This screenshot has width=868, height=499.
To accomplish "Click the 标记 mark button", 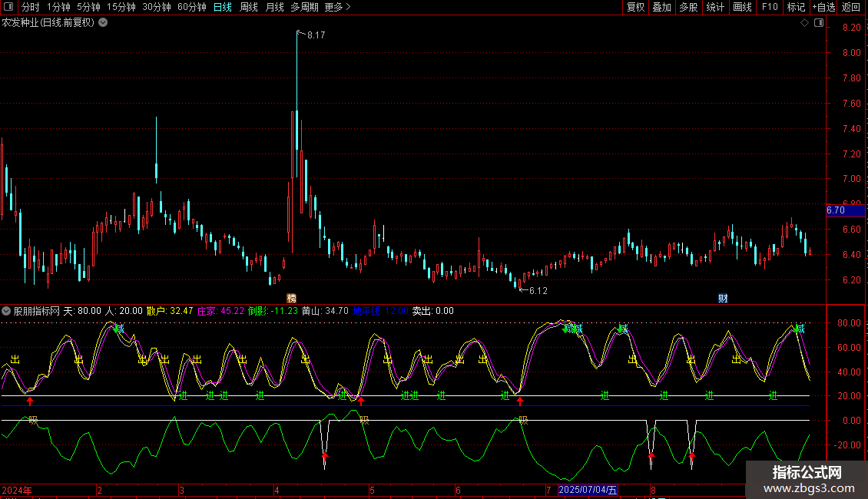I will [796, 7].
